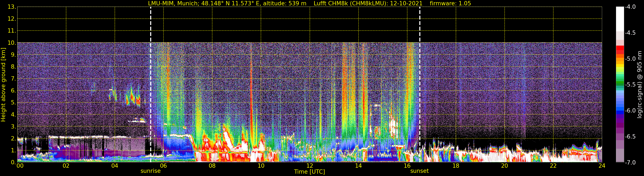Click the time tick label '10'
The width and height of the screenshot is (644, 176).
pyautogui.click(x=261, y=166)
